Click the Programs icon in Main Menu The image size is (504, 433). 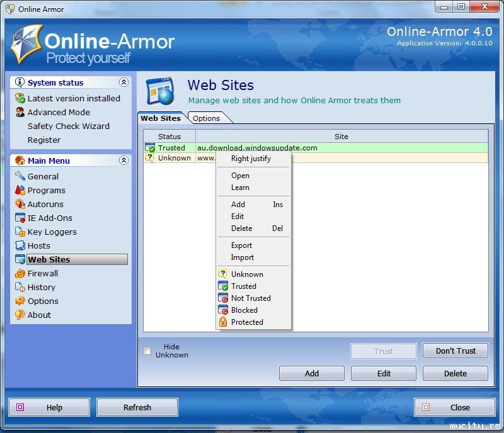click(20, 190)
